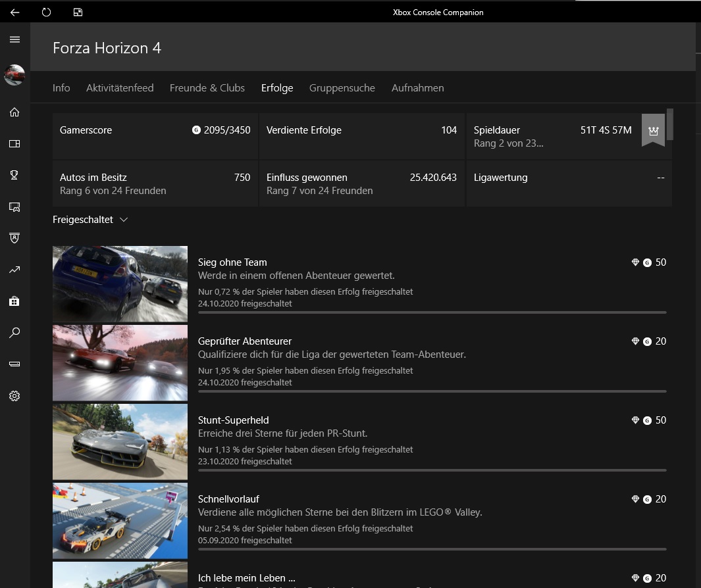The image size is (701, 588).
Task: Open the Einfluss gewonnen stat tile
Action: click(361, 184)
